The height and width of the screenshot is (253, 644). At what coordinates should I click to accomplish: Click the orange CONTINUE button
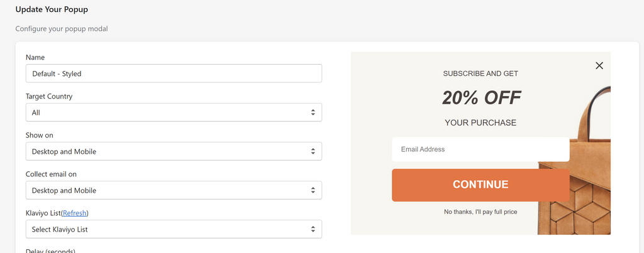pyautogui.click(x=480, y=185)
